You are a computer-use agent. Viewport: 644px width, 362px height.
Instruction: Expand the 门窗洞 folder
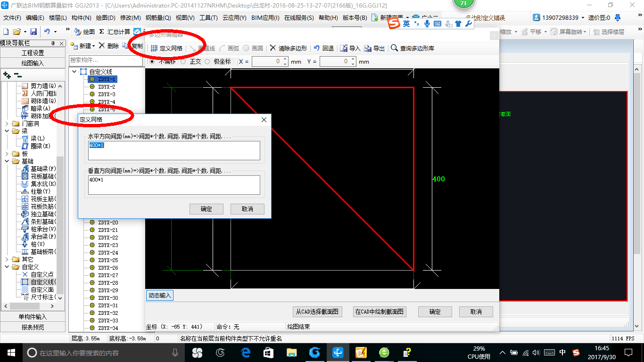[x=7, y=123]
